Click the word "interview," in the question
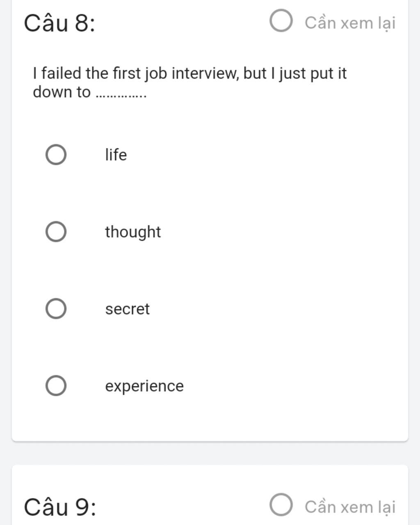Image resolution: width=420 pixels, height=525 pixels. [205, 73]
